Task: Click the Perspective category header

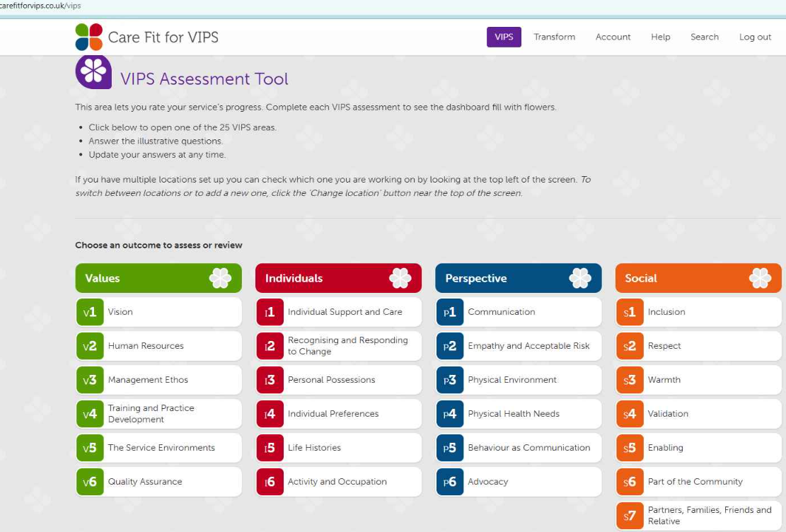Action: click(x=519, y=278)
